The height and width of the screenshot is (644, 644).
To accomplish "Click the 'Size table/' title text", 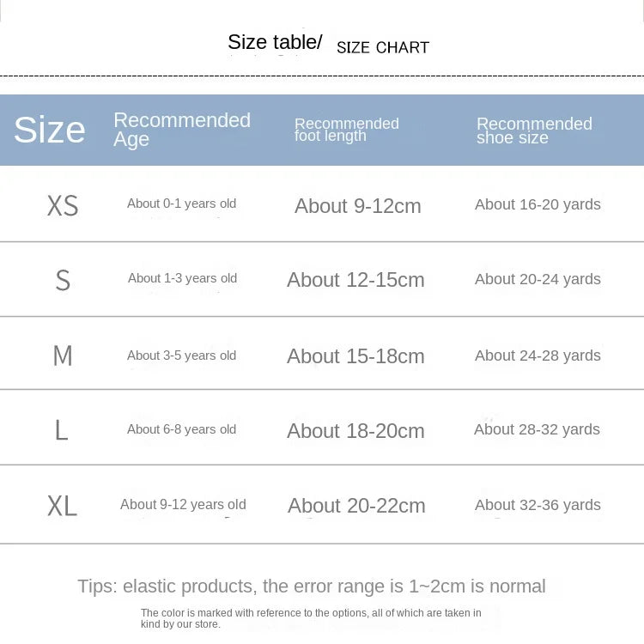I will 275,42.
